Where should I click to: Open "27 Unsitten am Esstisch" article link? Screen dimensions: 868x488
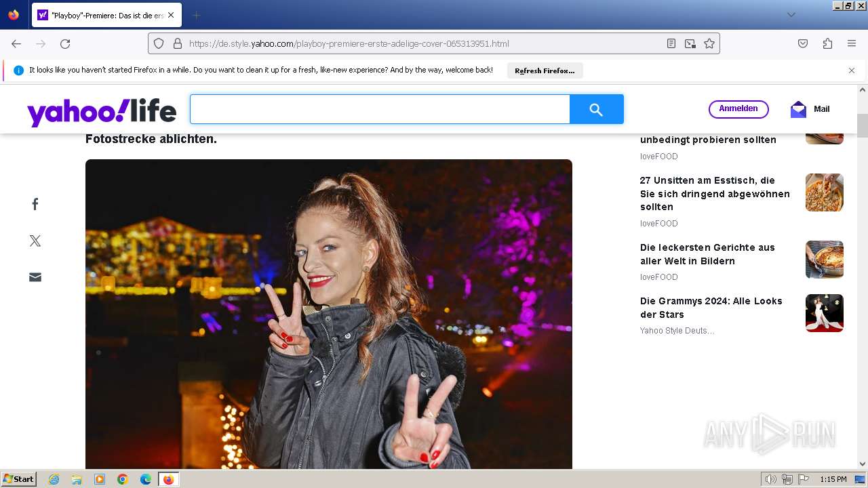tap(715, 194)
